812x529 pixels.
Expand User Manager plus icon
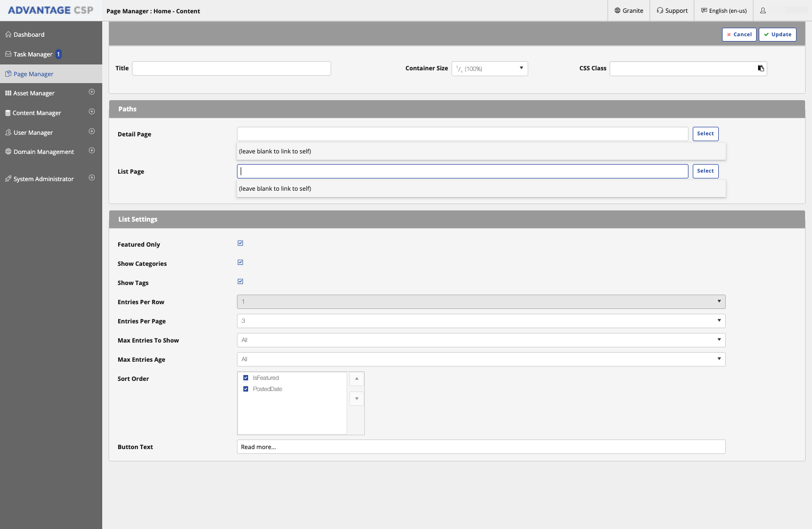click(92, 132)
